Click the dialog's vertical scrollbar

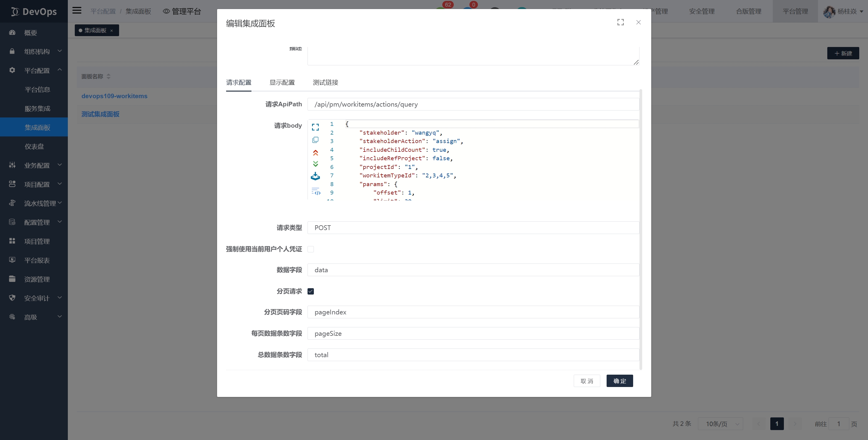pyautogui.click(x=641, y=229)
